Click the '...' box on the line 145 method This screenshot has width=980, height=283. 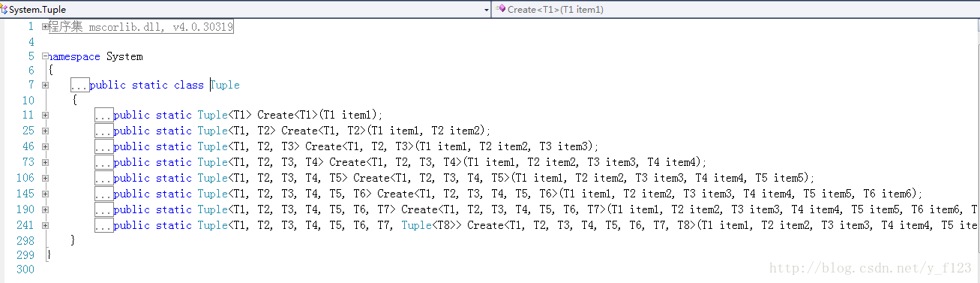tap(103, 194)
